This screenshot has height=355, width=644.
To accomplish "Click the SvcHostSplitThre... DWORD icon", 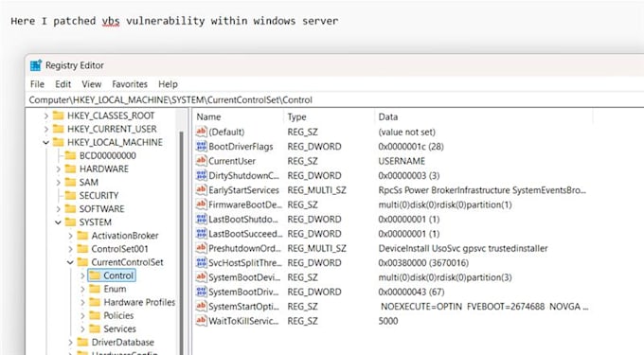I will 201,262.
